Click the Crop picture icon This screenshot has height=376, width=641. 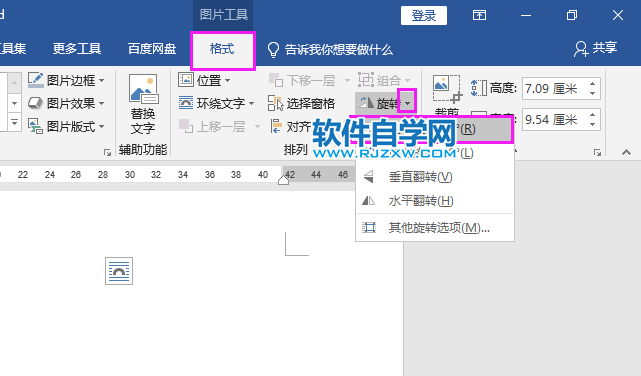(447, 89)
